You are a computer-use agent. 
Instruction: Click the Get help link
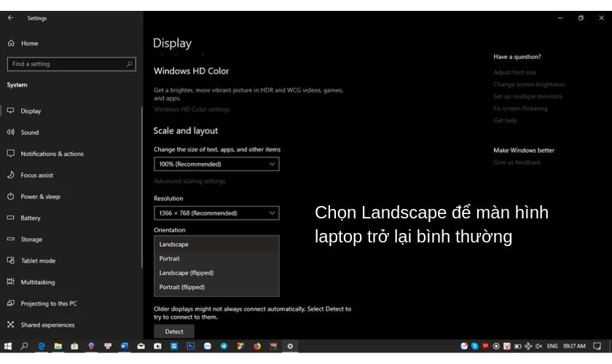tap(505, 121)
